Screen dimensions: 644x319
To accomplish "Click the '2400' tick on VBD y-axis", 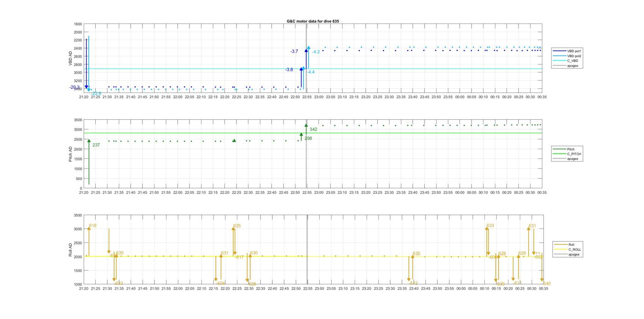I will click(x=78, y=48).
